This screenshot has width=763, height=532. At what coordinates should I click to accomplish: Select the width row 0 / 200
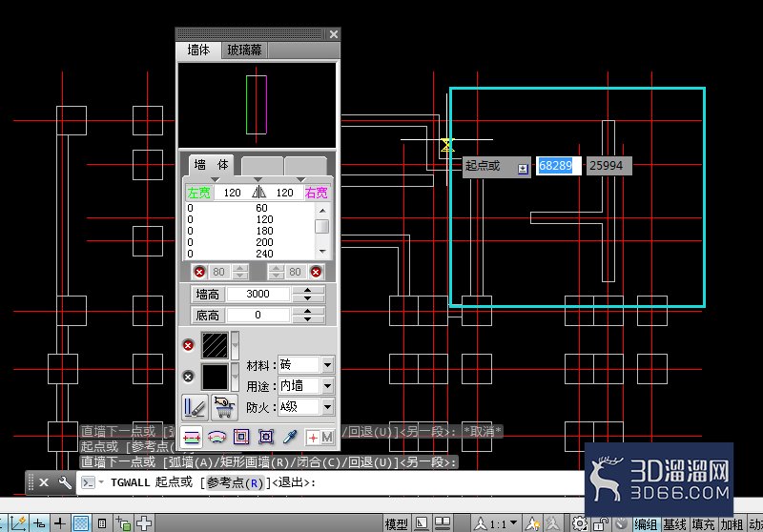click(x=250, y=242)
